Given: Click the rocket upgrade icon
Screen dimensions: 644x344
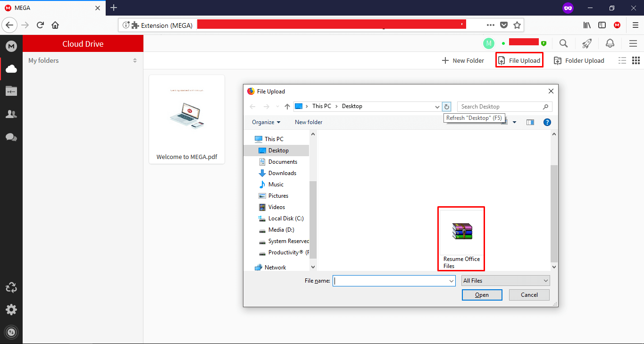Looking at the screenshot, I should click(586, 43).
